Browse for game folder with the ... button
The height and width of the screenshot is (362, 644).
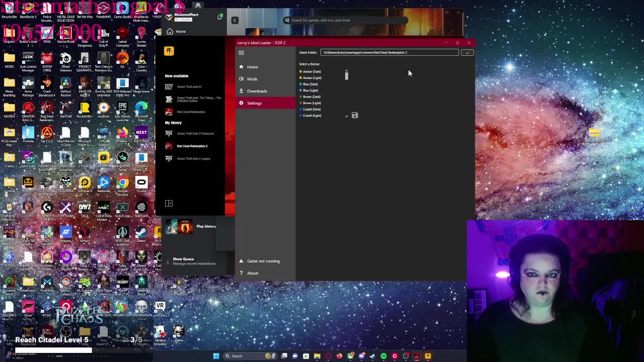(x=467, y=52)
